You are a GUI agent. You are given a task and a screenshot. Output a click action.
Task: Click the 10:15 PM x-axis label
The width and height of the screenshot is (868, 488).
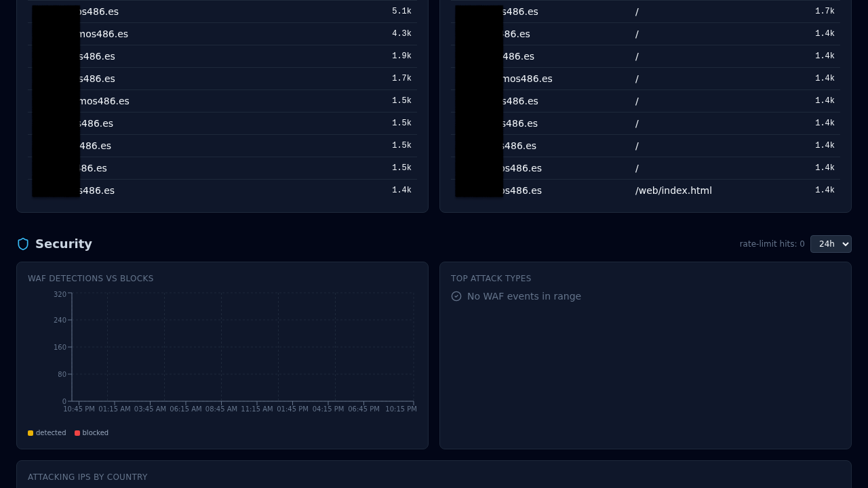[401, 409]
